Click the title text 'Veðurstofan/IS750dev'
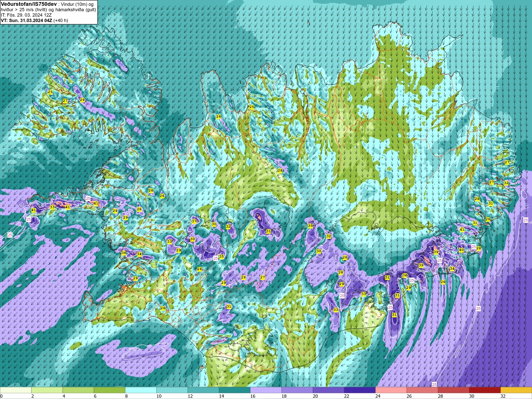This screenshot has height=399, width=532. [29, 4]
